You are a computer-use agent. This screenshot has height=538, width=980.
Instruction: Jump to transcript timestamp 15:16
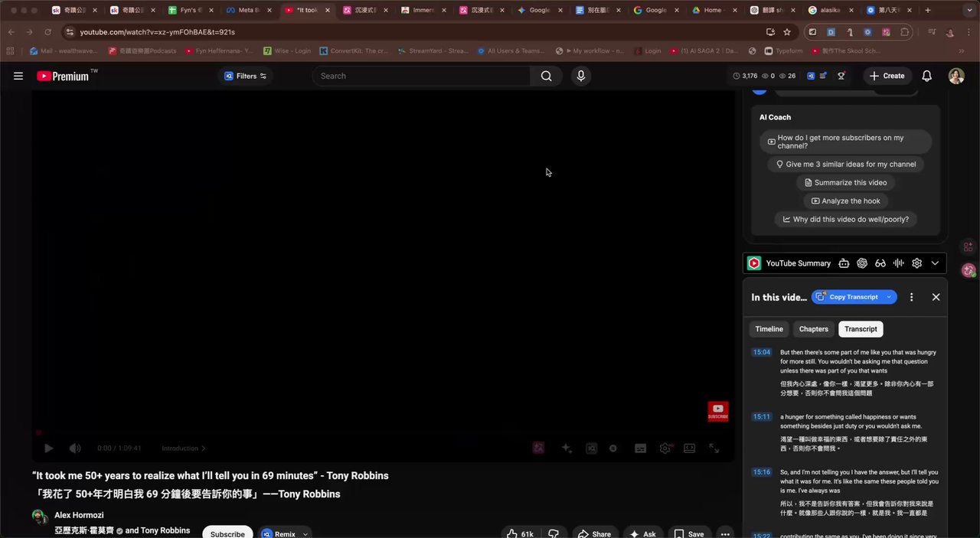(x=762, y=472)
